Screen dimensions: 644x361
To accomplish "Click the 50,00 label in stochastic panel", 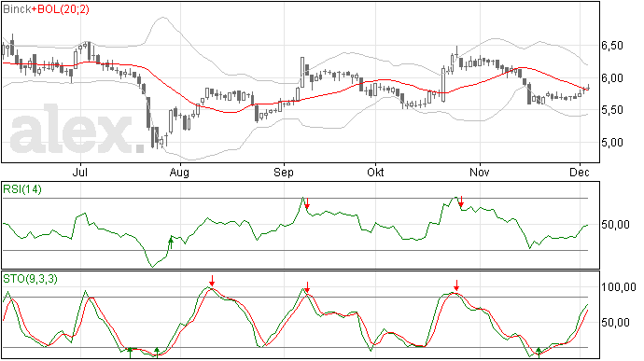I will [x=615, y=323].
